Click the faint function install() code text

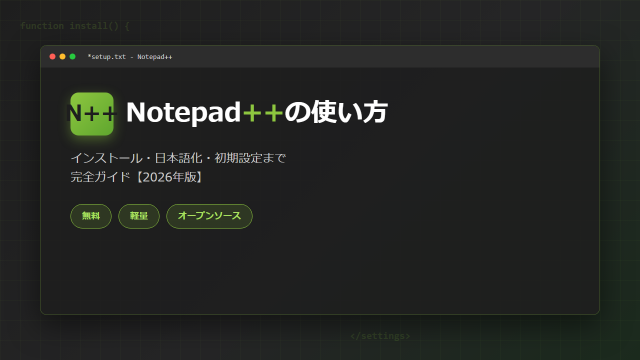click(x=75, y=26)
